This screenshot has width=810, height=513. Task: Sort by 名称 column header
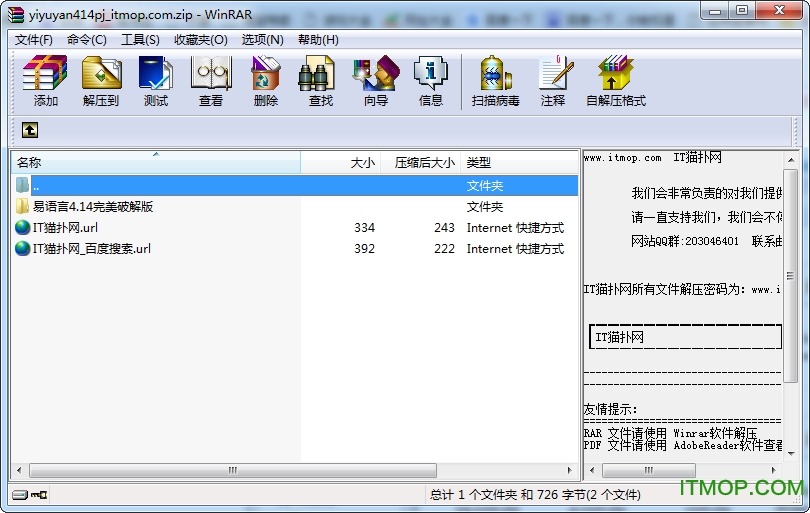pyautogui.click(x=155, y=163)
